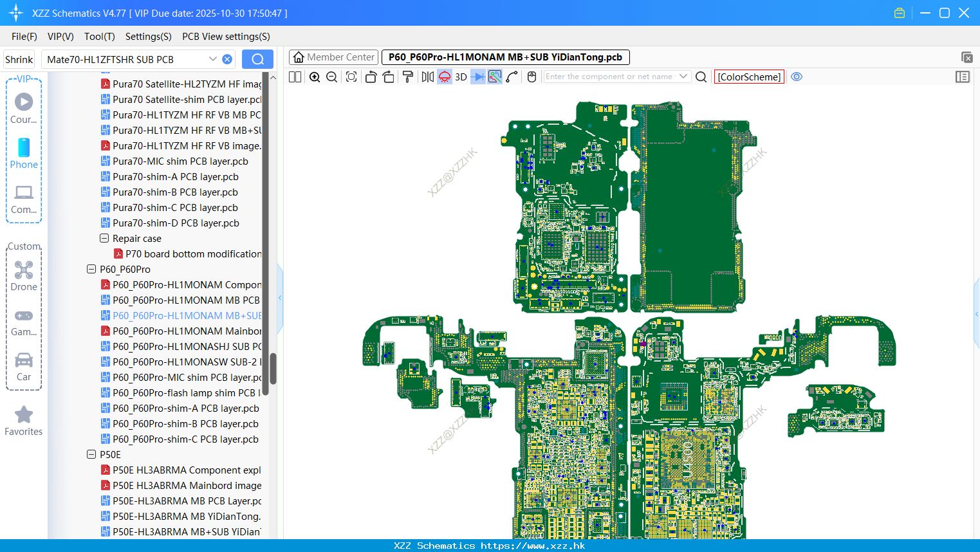Toggle the eye visibility icon
Viewport: 980px width, 552px height.
[x=797, y=77]
